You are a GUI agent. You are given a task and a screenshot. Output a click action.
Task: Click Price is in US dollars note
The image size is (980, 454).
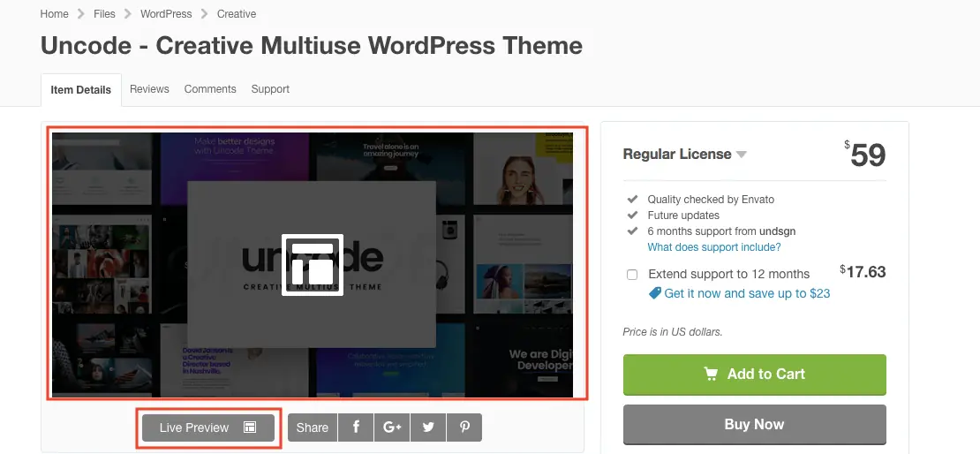point(673,332)
